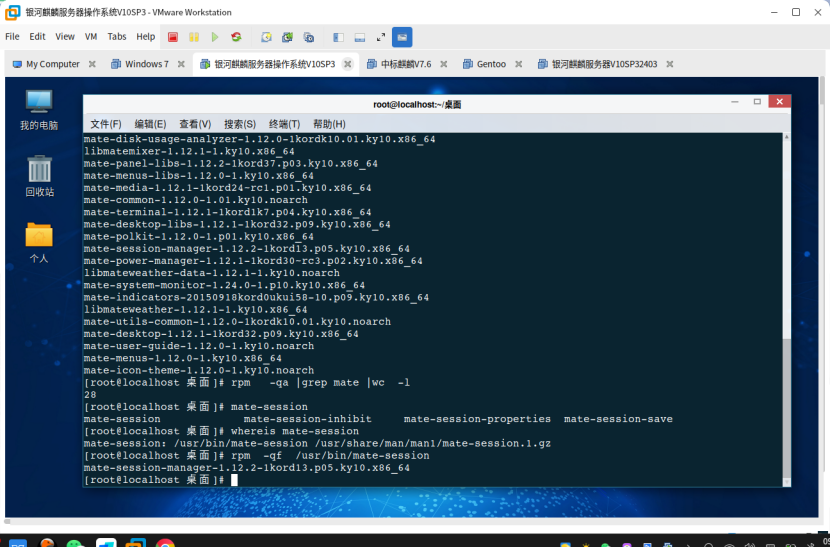
Task: Open the terminal 文件(F) menu
Action: pos(106,124)
